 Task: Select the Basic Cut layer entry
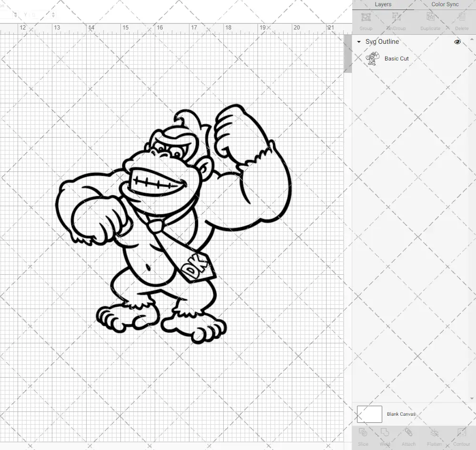click(396, 58)
